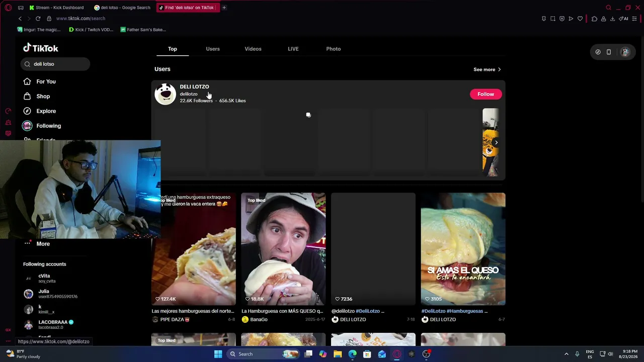Open the TikTok profile avatar menu
Viewport: 644px width, 362px height.
pyautogui.click(x=625, y=52)
